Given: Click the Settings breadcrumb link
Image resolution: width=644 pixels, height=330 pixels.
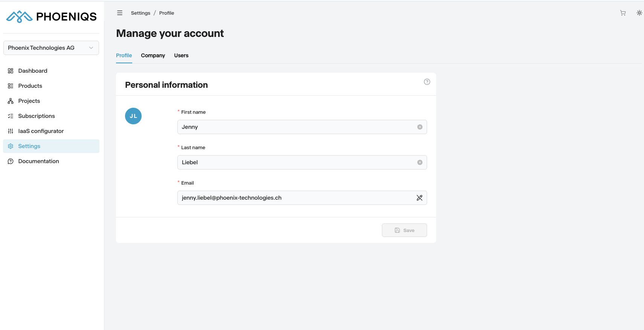Looking at the screenshot, I should coord(140,13).
